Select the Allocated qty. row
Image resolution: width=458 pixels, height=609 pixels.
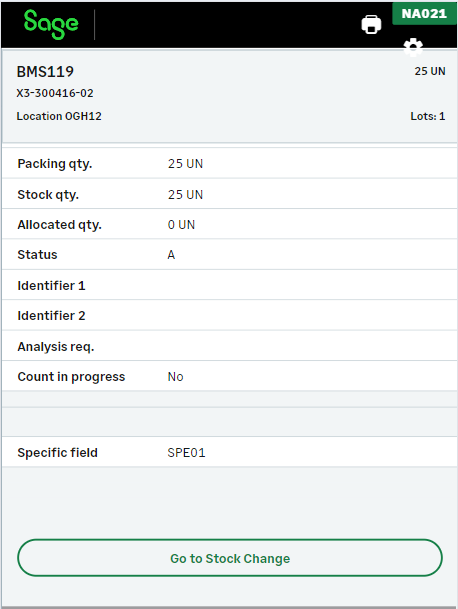pos(230,224)
